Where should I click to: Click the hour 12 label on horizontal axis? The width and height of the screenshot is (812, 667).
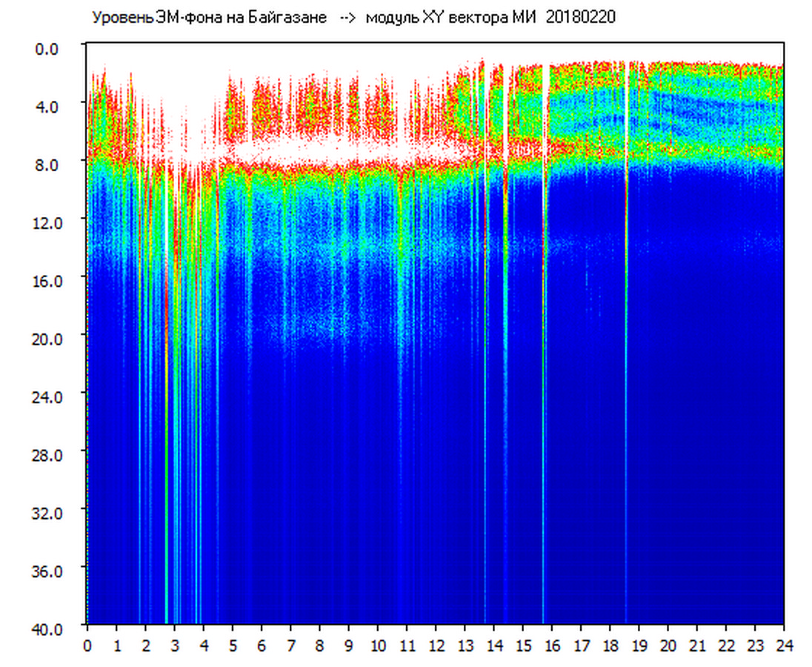[436, 645]
